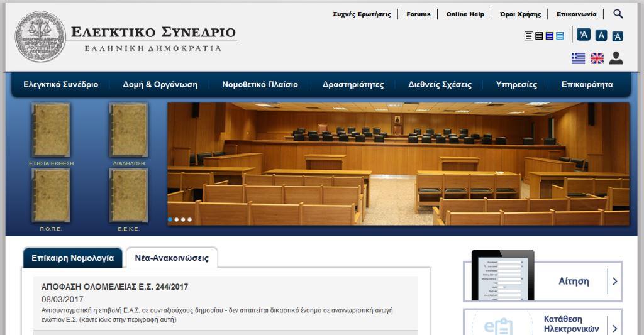The image size is (644, 335).
Task: Open the ΕΤΗΣΙΑ ΕΚΘΕΣΗ book icon
Action: 51,130
